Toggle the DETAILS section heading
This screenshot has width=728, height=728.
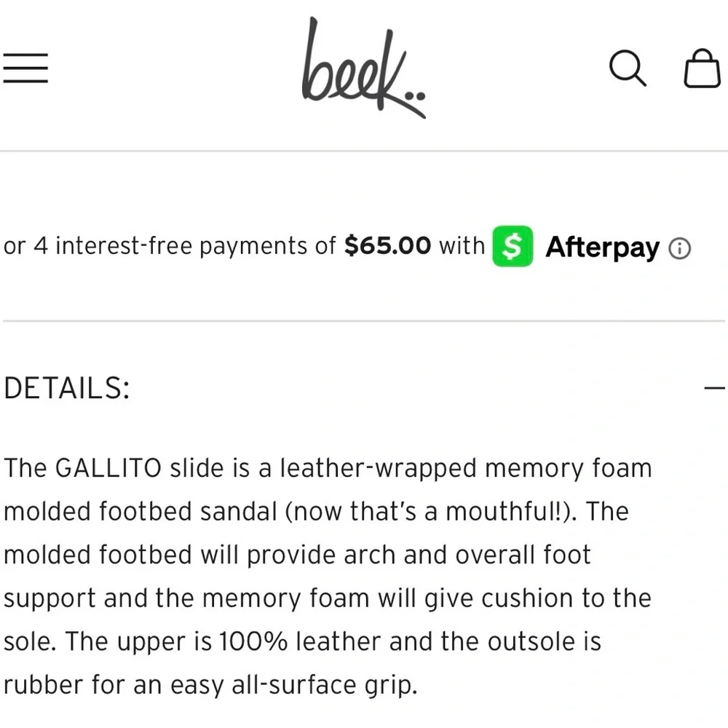click(x=67, y=389)
